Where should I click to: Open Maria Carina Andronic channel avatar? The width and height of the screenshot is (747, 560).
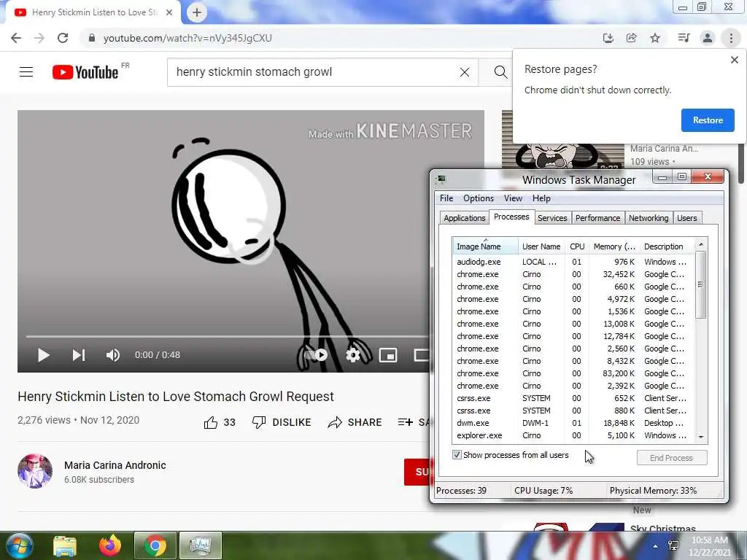click(35, 471)
